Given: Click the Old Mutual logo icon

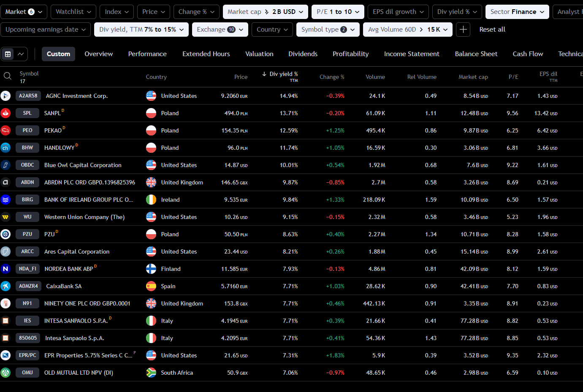Looking at the screenshot, I should click(x=5, y=373).
